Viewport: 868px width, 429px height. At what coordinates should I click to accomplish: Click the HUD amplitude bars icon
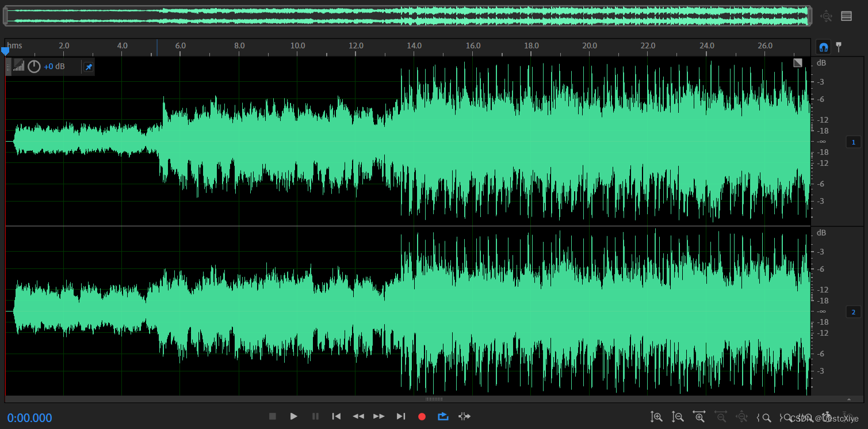(19, 66)
